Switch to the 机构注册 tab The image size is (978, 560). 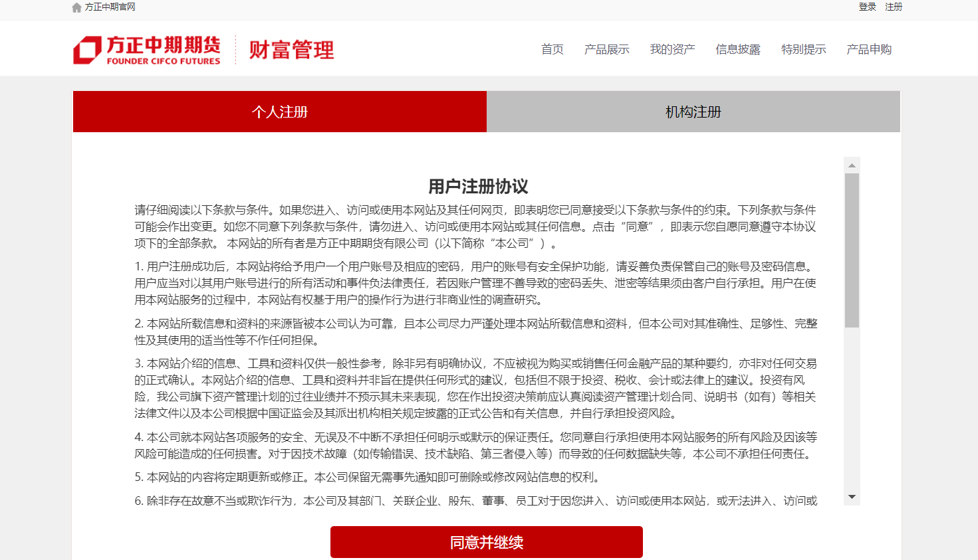click(693, 112)
